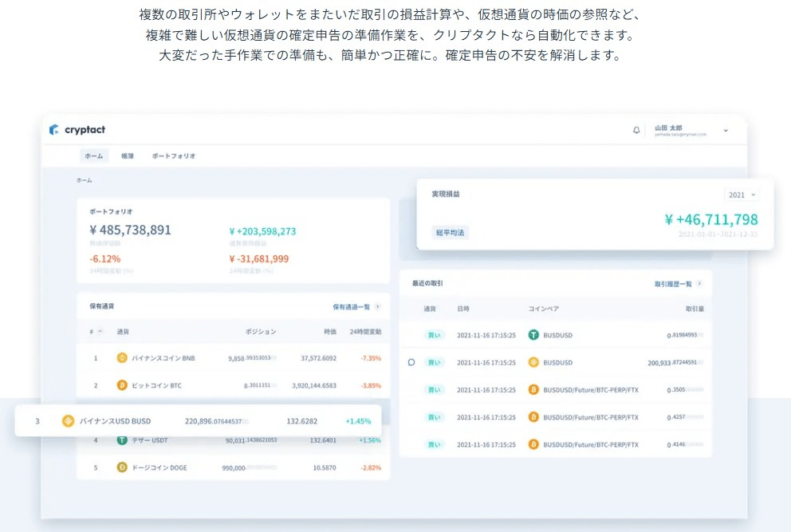Click the バイナンスUSD BUSD coin icon
This screenshot has width=791, height=532.
pos(68,421)
